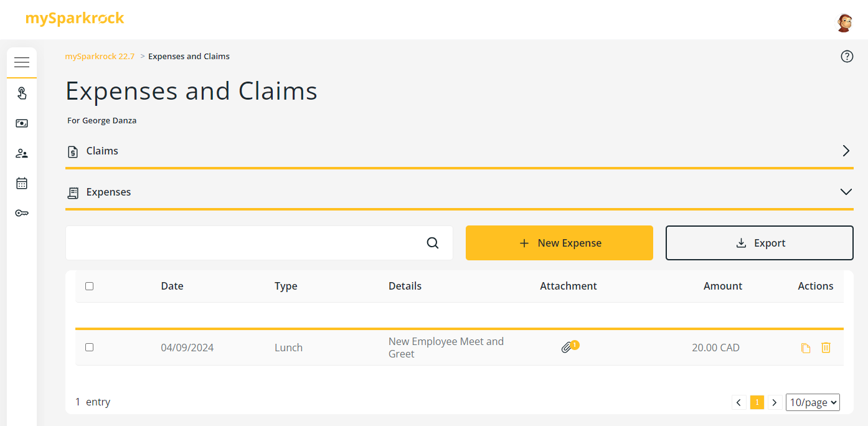
Task: Open the hamburger menu in sidebar
Action: click(22, 62)
